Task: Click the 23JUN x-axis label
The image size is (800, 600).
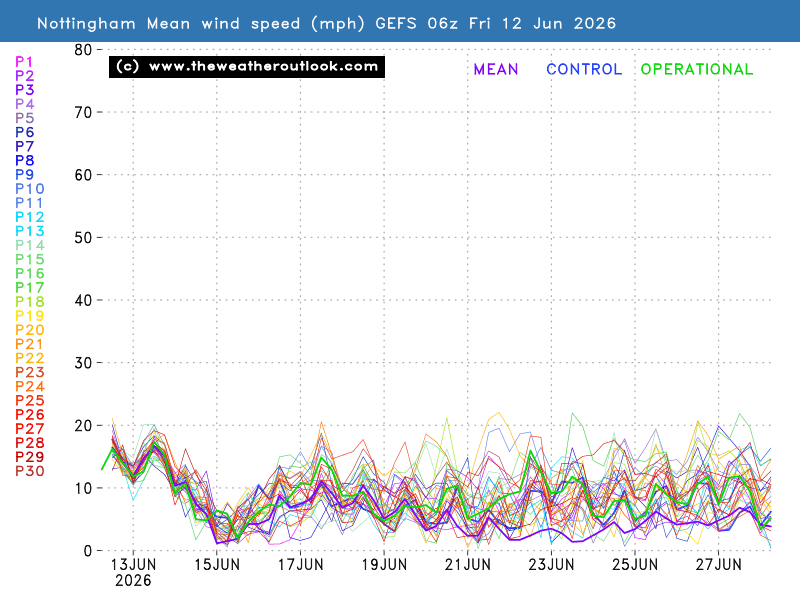Action: [552, 565]
